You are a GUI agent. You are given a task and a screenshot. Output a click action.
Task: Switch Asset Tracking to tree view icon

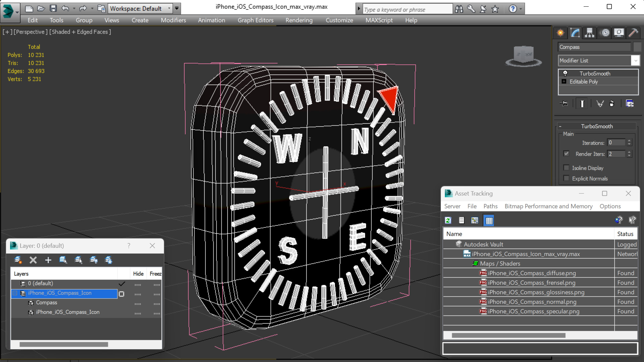click(x=475, y=220)
